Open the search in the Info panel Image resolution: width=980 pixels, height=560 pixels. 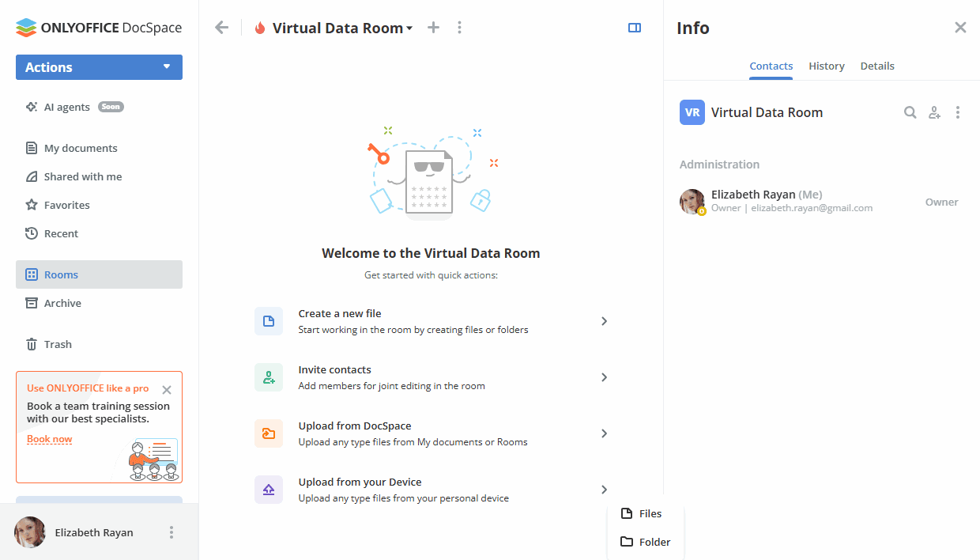(910, 112)
